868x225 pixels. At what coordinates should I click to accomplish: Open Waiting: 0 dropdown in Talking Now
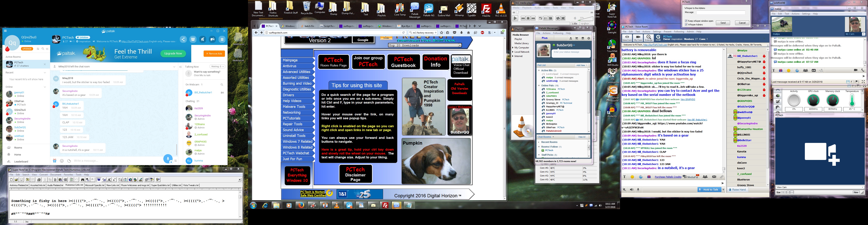pyautogui.click(x=217, y=66)
